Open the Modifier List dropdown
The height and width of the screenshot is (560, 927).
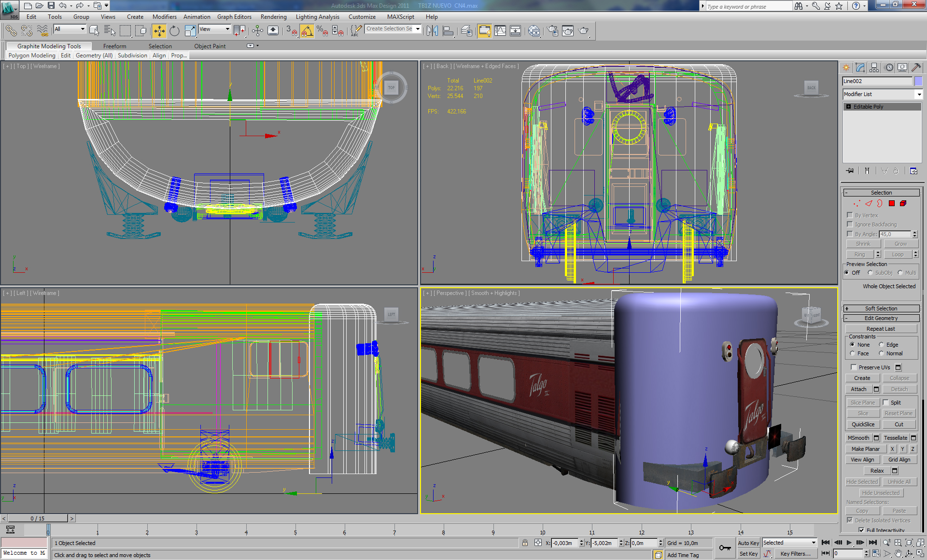tap(882, 94)
